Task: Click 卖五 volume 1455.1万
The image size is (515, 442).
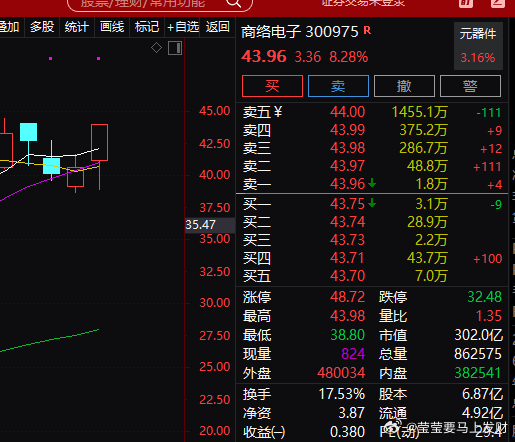Action: [x=419, y=112]
